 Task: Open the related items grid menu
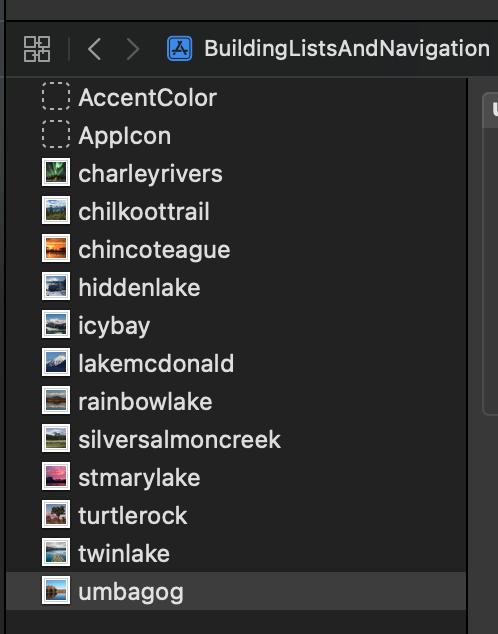(37, 49)
